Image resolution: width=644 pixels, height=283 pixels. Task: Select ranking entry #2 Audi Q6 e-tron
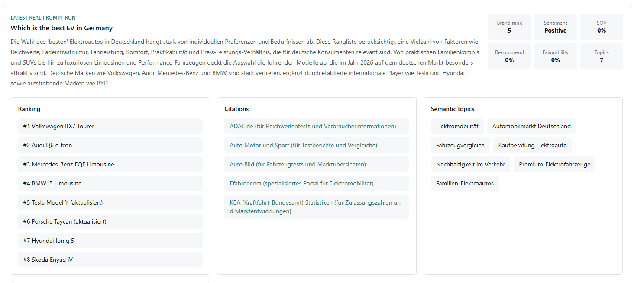click(x=110, y=145)
